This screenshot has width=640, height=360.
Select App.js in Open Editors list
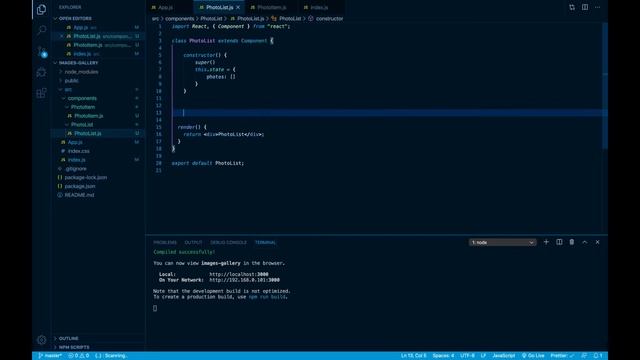(x=80, y=27)
